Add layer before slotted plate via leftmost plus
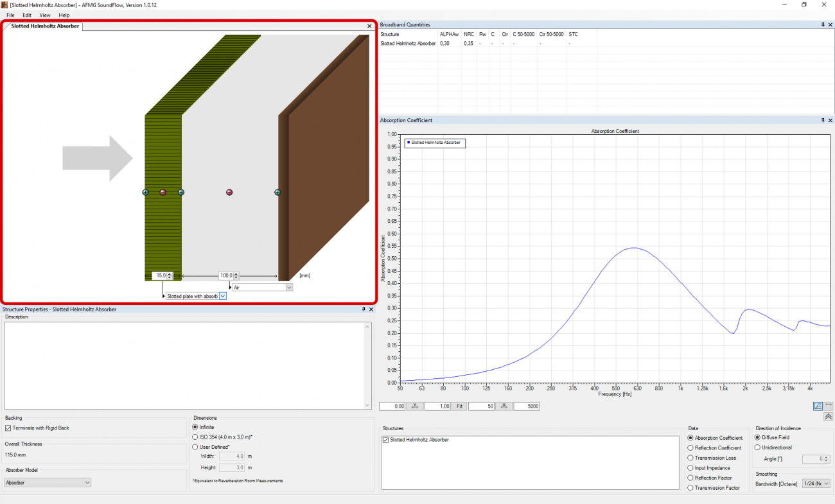835x504 pixels. (x=145, y=192)
